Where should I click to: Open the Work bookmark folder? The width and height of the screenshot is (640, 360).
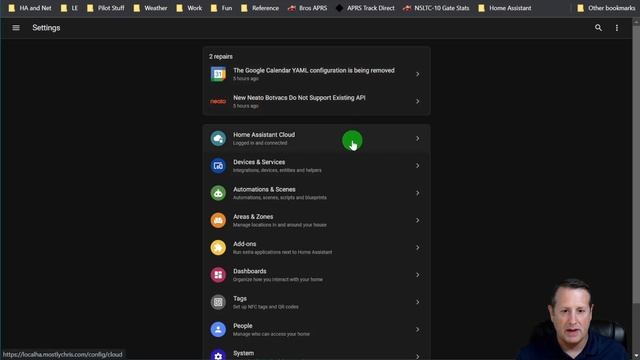tap(189, 8)
